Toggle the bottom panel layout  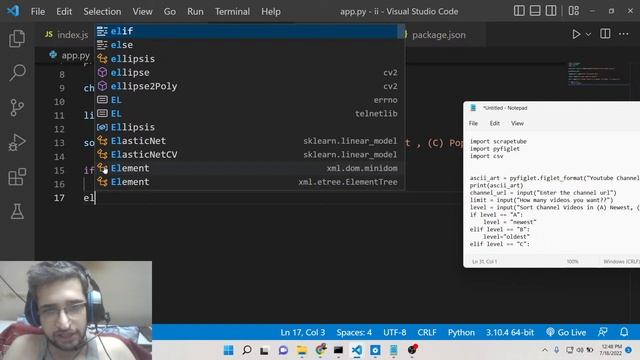point(535,11)
